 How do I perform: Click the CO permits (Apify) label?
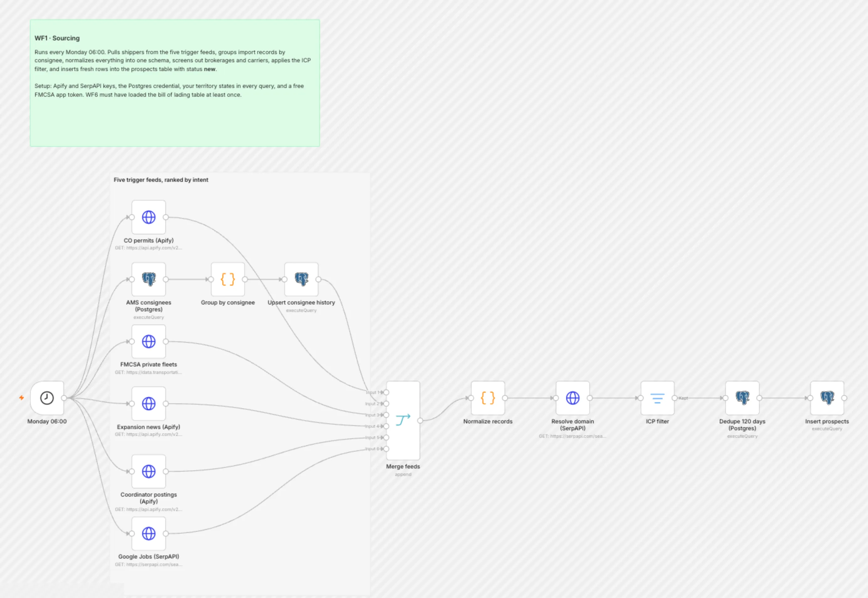148,240
